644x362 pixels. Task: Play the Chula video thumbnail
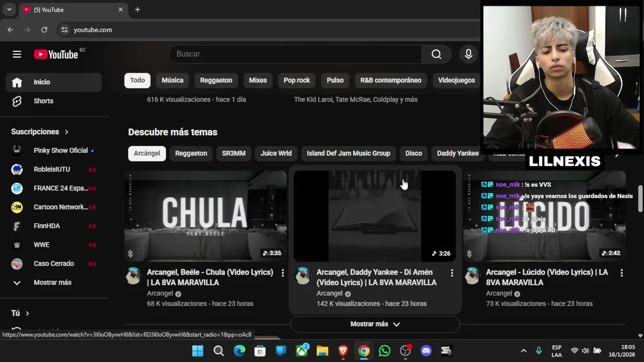[205, 216]
